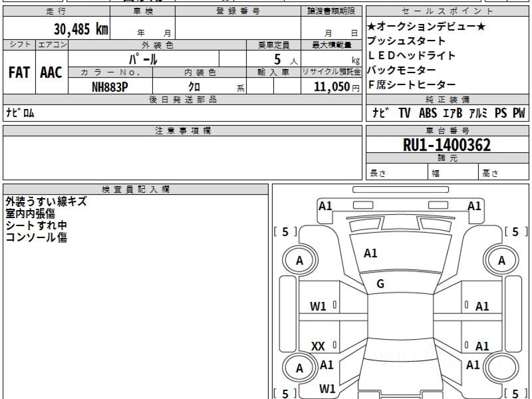This screenshot has height=399, width=532.
Task: Click the 注意事項欄 header
Action: pos(183,130)
